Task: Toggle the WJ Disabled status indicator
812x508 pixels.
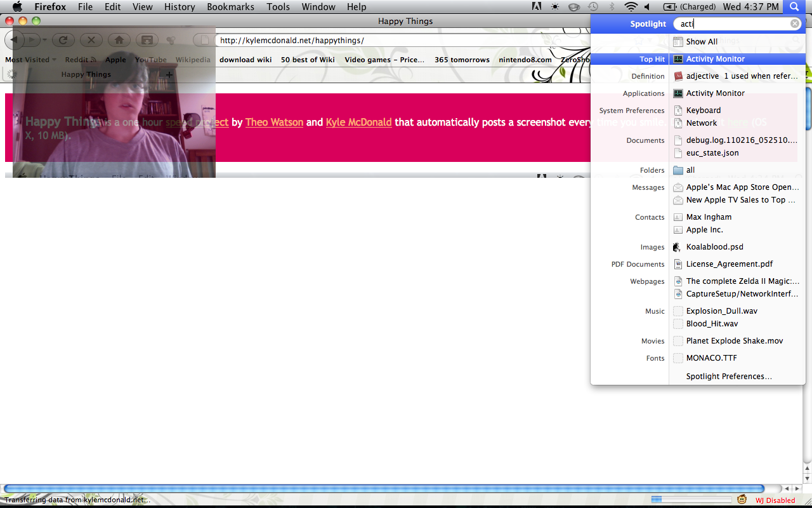Action: 775,500
